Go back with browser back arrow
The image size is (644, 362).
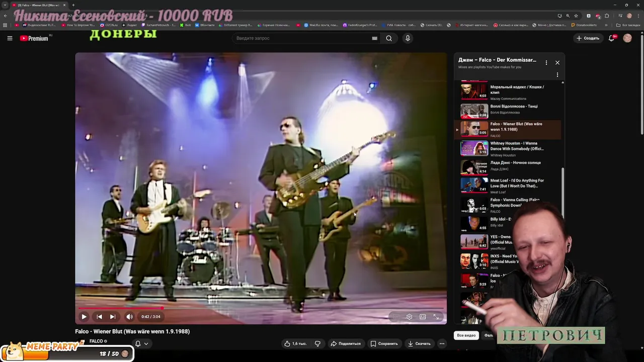coord(5,16)
